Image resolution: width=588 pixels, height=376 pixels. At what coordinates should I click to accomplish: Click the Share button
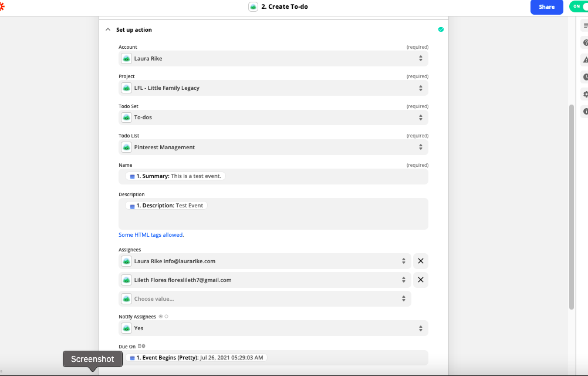pyautogui.click(x=546, y=7)
